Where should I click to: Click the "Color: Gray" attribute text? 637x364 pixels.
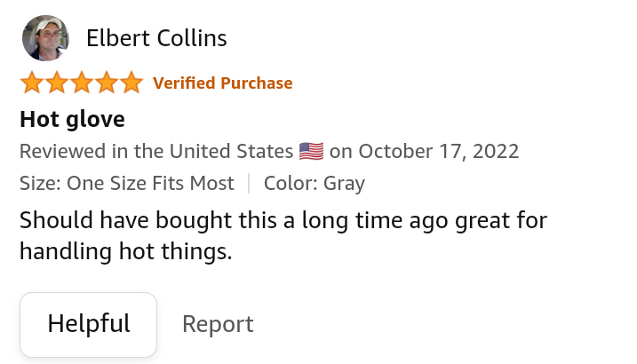(x=314, y=184)
